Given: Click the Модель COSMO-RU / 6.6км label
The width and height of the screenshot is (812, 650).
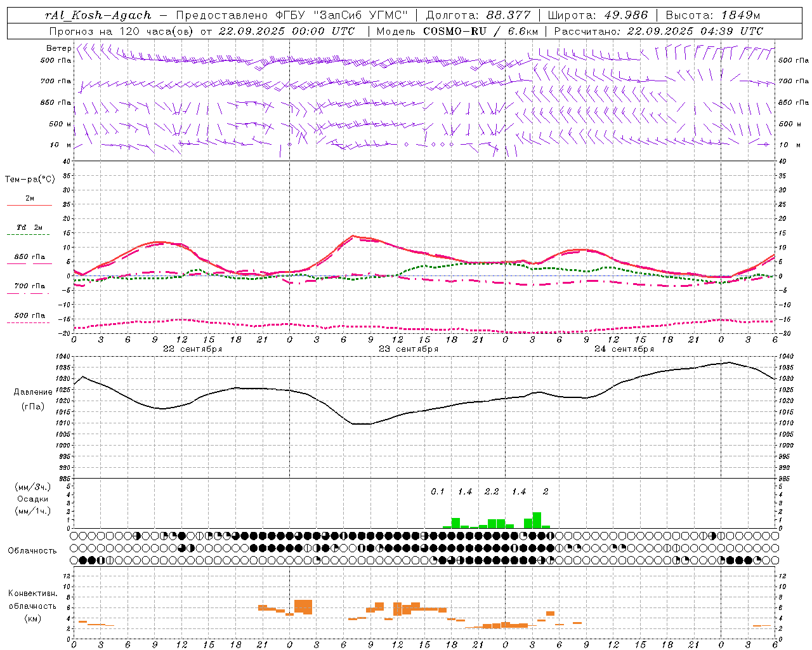Looking at the screenshot, I should pyautogui.click(x=457, y=31).
